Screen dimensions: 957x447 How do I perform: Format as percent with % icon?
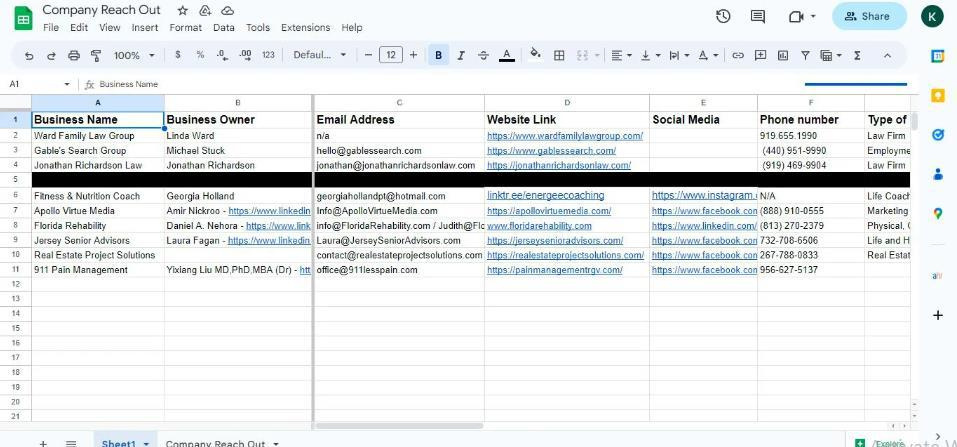[200, 55]
